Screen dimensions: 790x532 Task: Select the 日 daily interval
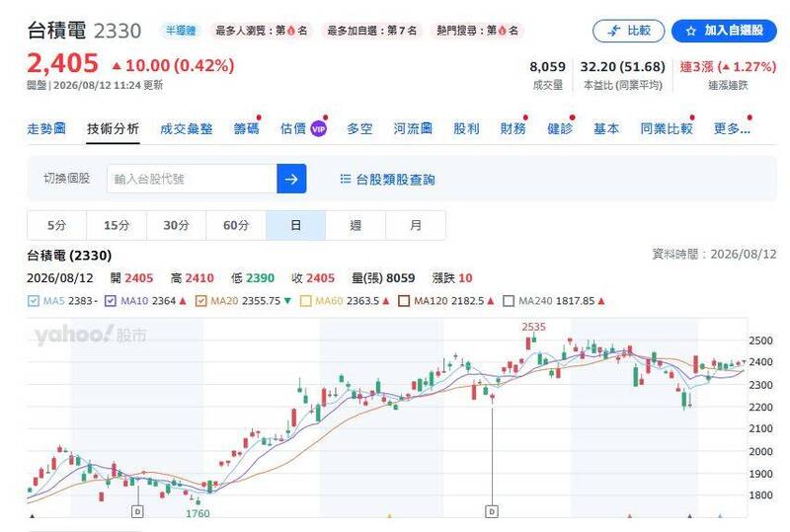point(295,225)
